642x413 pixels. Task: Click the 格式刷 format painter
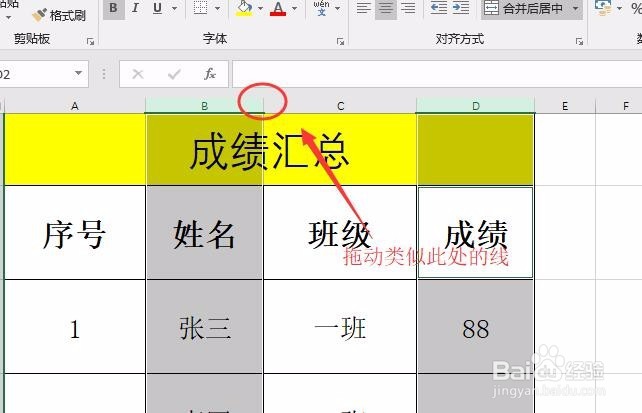(59, 16)
